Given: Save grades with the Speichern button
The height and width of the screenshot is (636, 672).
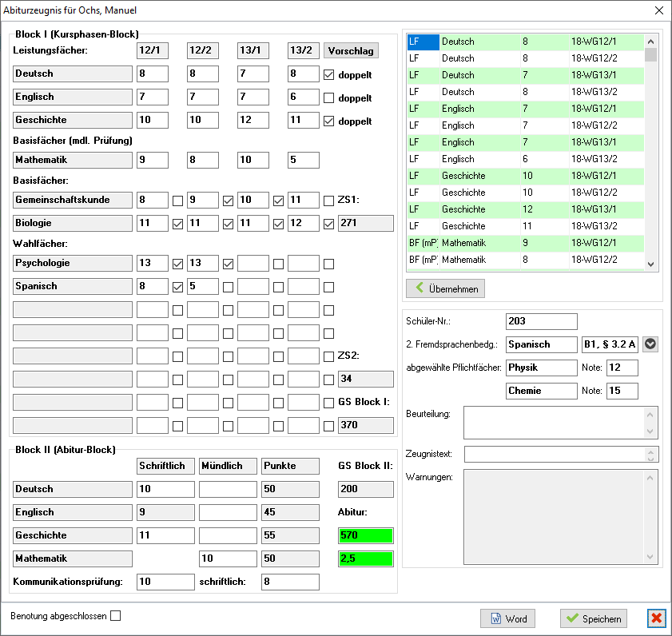Looking at the screenshot, I should point(594,618).
